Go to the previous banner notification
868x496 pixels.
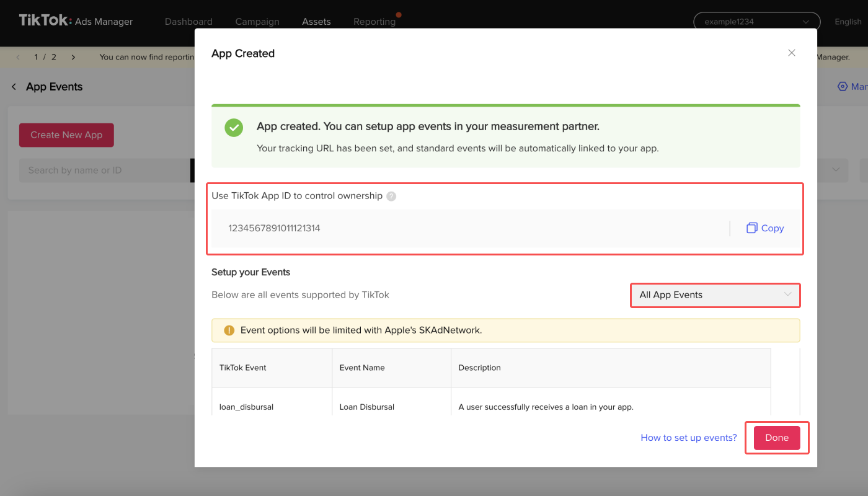(x=18, y=57)
